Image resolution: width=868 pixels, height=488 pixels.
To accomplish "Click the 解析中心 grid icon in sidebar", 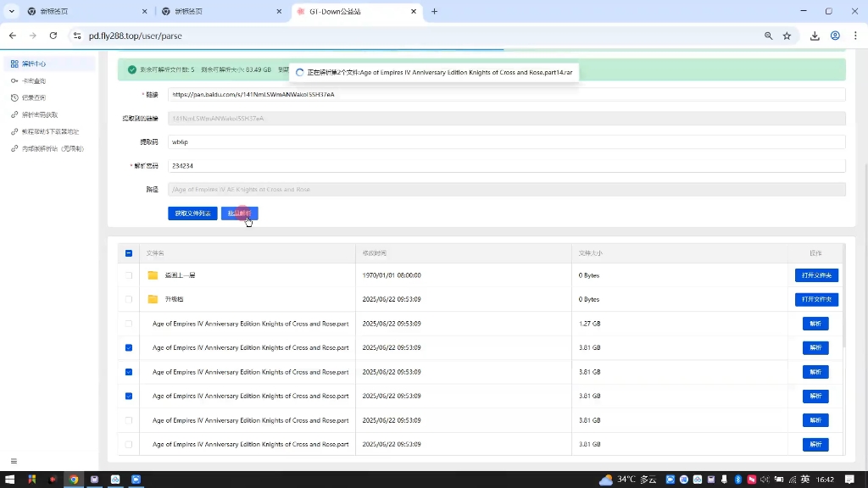I will click(14, 64).
